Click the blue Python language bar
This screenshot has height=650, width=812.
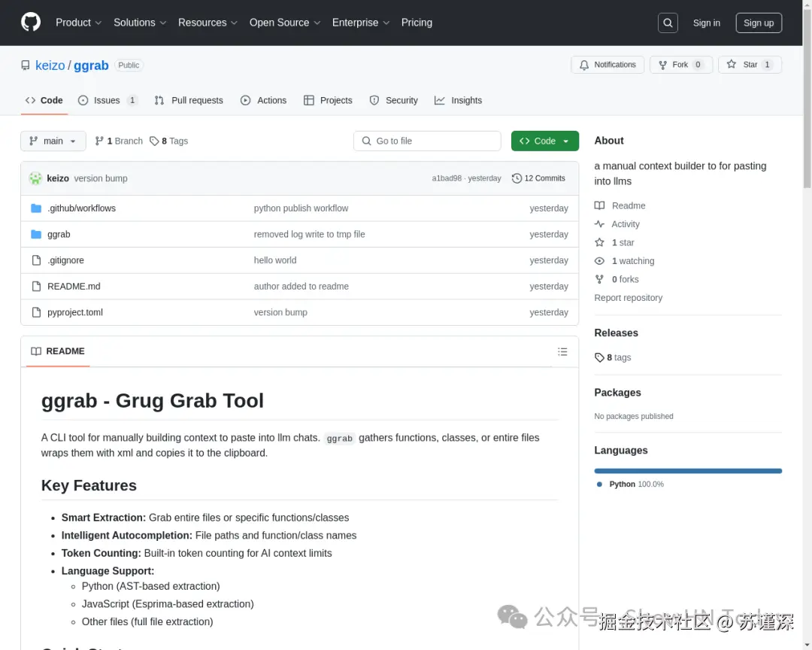(x=688, y=471)
